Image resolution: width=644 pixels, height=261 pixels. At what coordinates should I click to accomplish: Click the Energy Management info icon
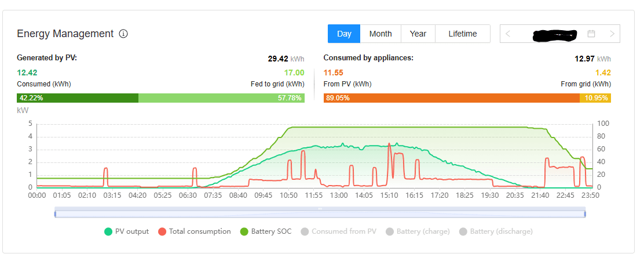(123, 34)
